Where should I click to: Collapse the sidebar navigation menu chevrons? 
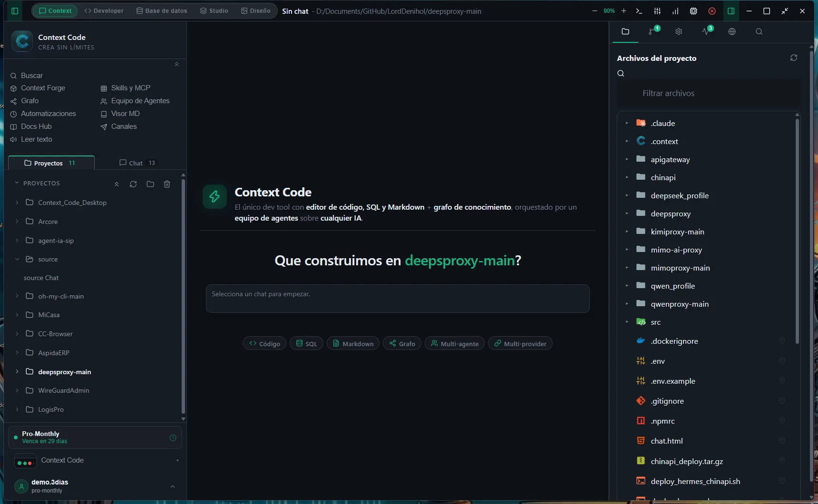(176, 64)
